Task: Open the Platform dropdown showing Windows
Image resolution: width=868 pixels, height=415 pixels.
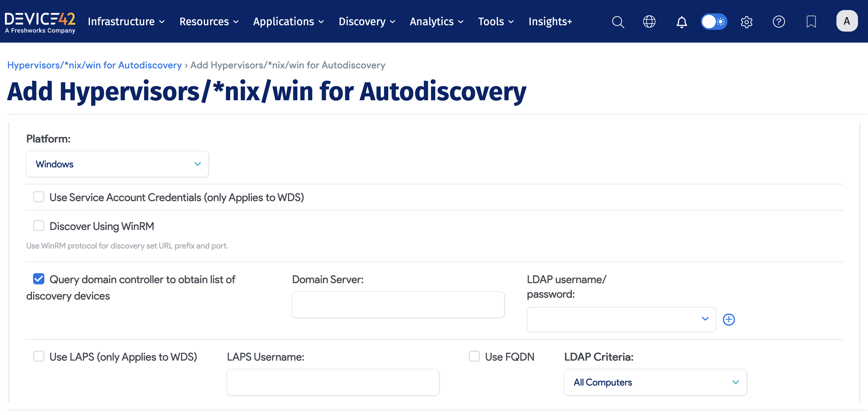Action: point(117,164)
